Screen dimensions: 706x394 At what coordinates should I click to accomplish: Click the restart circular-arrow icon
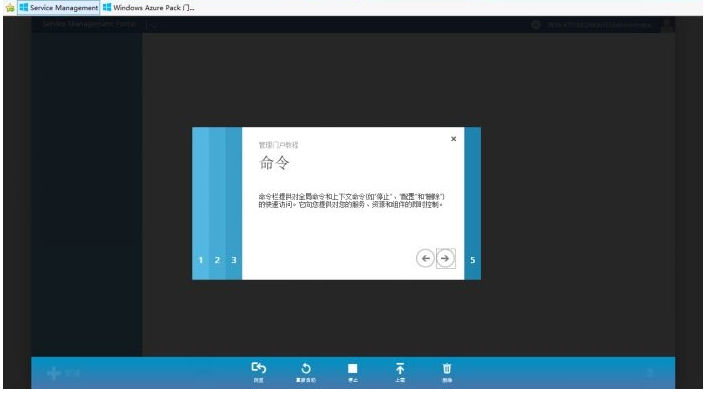[306, 368]
